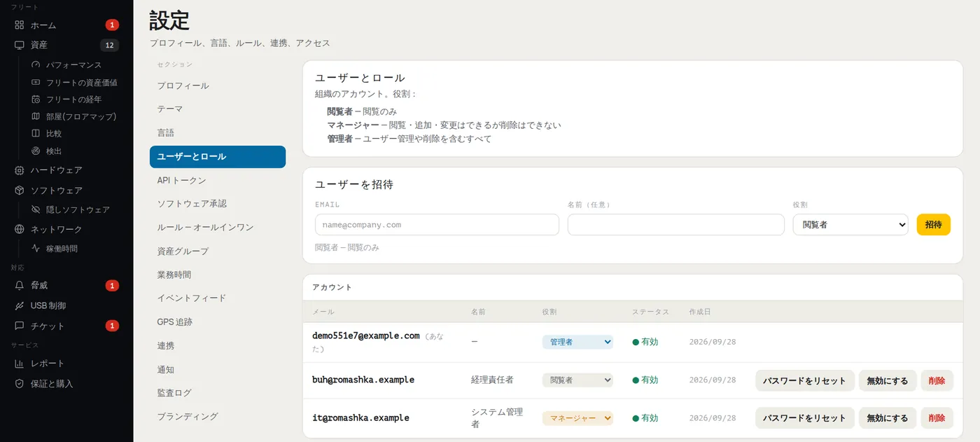The height and width of the screenshot is (442, 980).
Task: Click the fleet asset value icon (フリートの資産価値)
Action: coord(36,82)
